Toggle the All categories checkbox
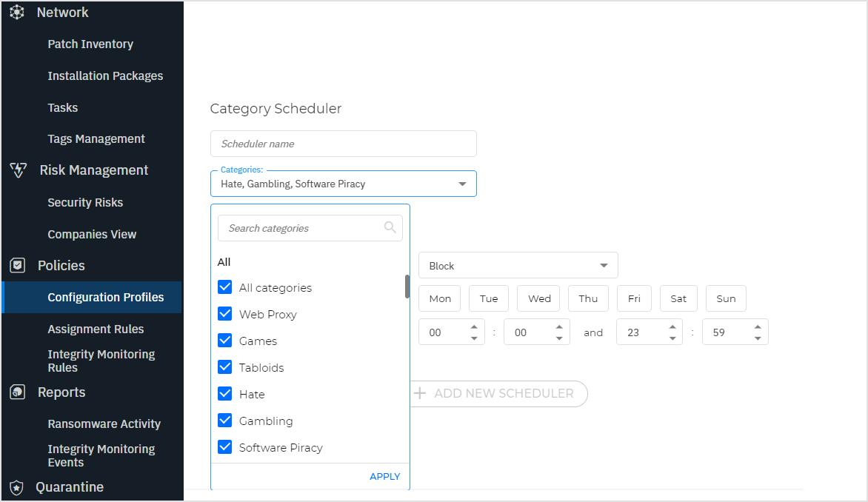The width and height of the screenshot is (868, 502). coord(225,287)
